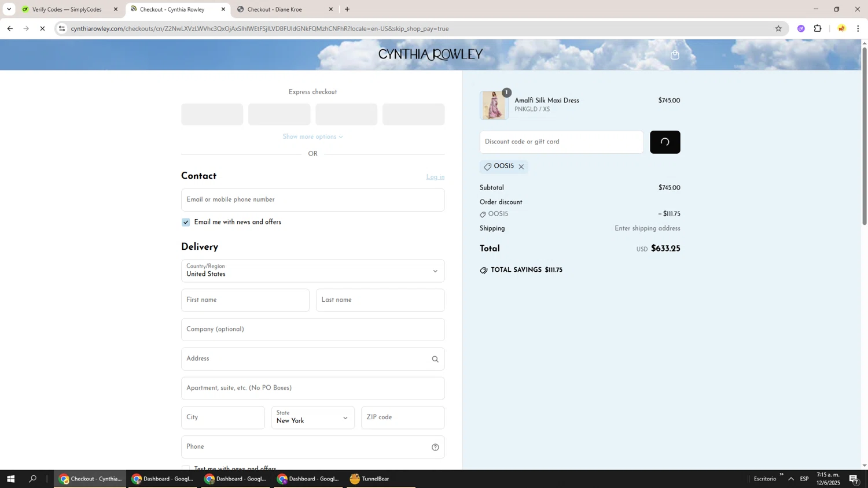Click the browser address bar URL
Viewport: 868px width, 488px height.
click(260, 28)
